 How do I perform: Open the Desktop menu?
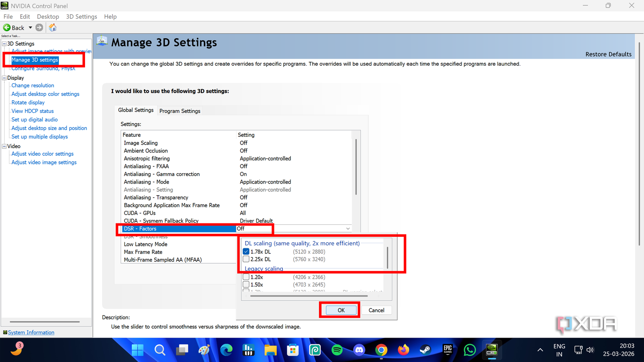point(48,16)
